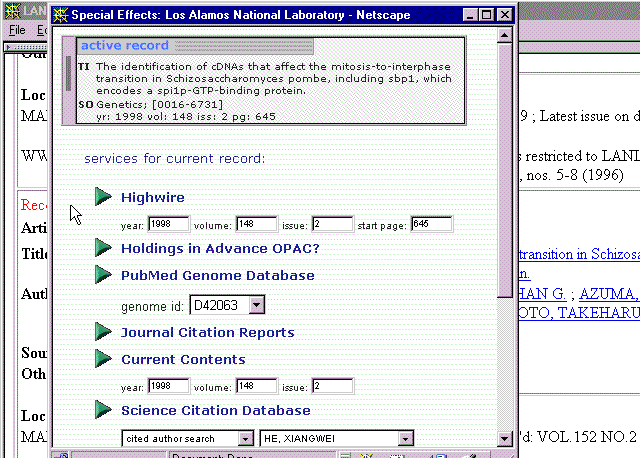640x458 pixels.
Task: Click the HAN G. author link in the background window
Action: click(542, 293)
